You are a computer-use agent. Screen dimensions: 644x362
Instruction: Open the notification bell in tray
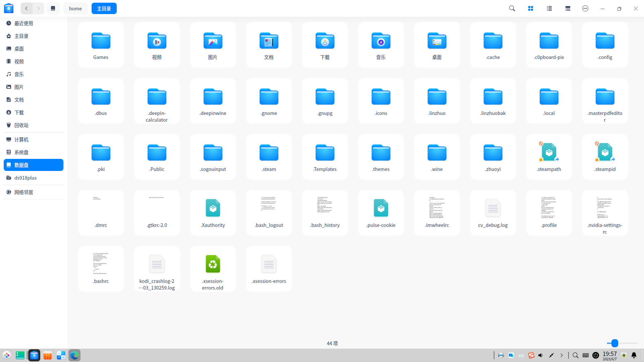tap(634, 355)
